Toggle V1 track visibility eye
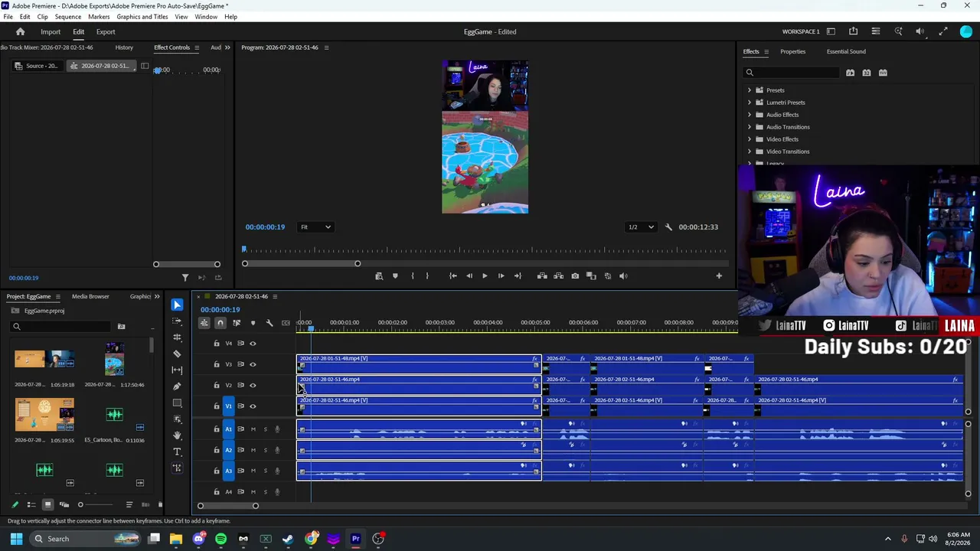This screenshot has height=551, width=980. click(253, 406)
